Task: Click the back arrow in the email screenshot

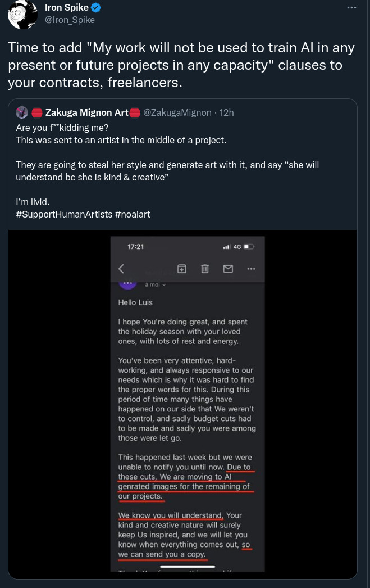Action: click(121, 269)
